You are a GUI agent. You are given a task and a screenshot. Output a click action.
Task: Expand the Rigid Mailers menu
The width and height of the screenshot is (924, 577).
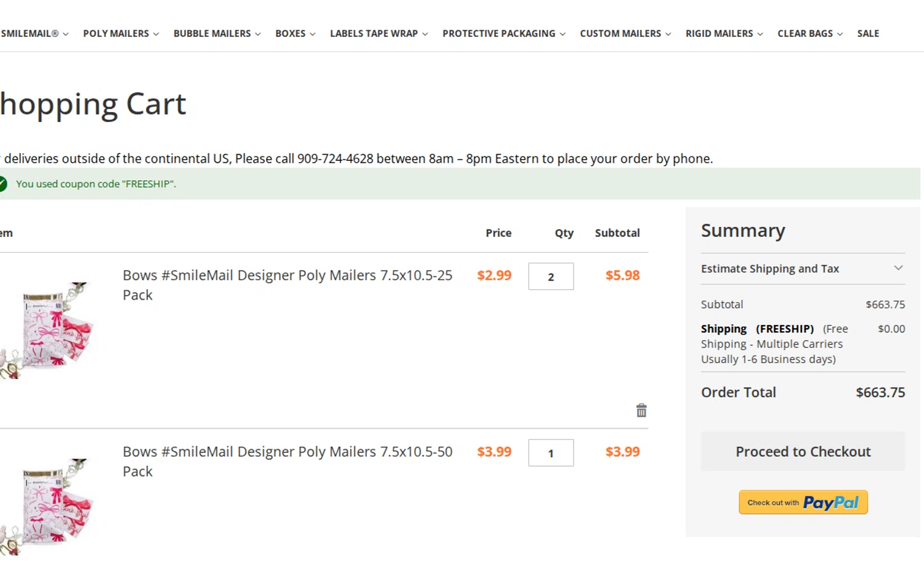724,33
